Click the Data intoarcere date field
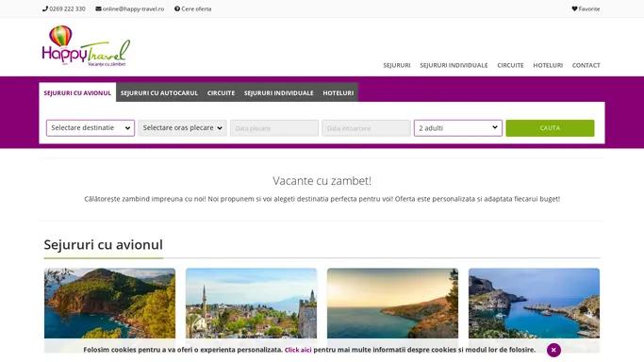The width and height of the screenshot is (644, 362). 367,128
